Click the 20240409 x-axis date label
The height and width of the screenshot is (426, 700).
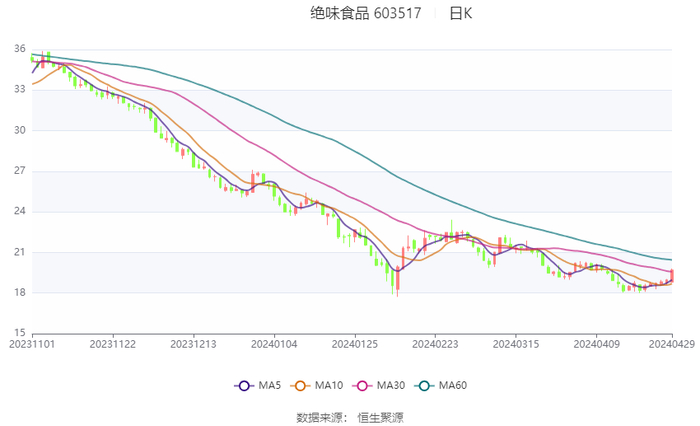[x=597, y=344]
